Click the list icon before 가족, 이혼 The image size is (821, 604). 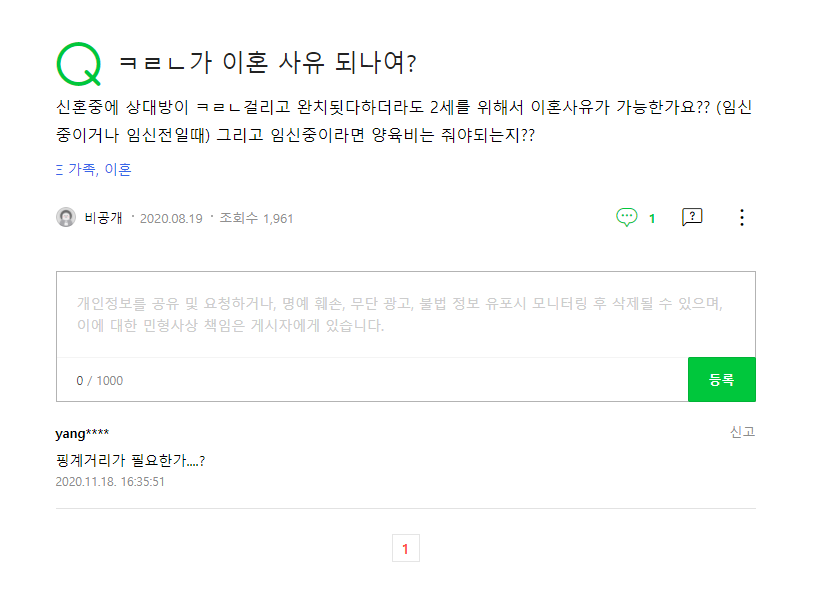coord(59,169)
